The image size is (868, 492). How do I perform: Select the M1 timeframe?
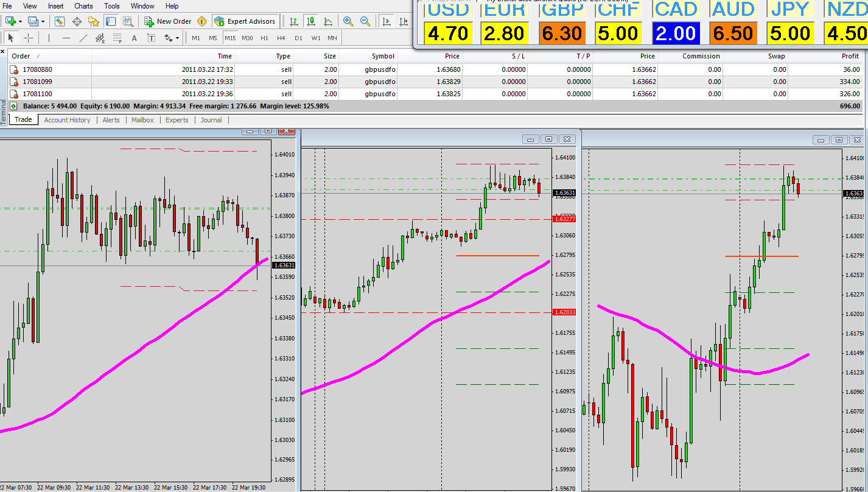196,38
